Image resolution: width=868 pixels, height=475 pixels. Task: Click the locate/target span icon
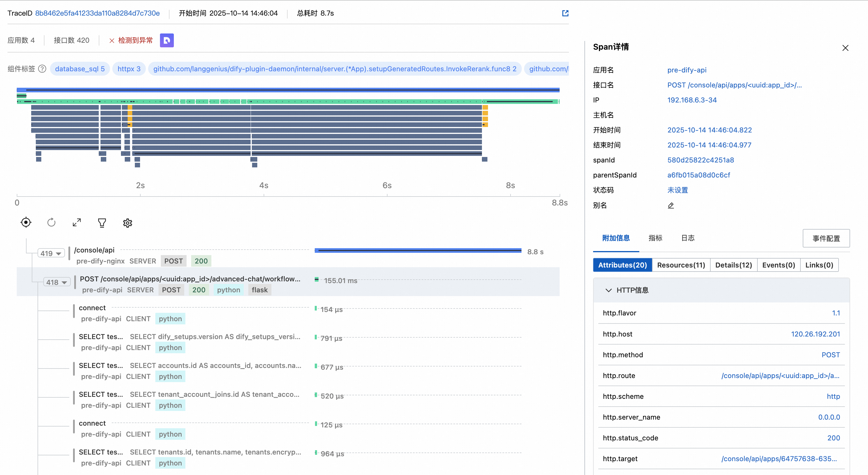[x=26, y=222]
